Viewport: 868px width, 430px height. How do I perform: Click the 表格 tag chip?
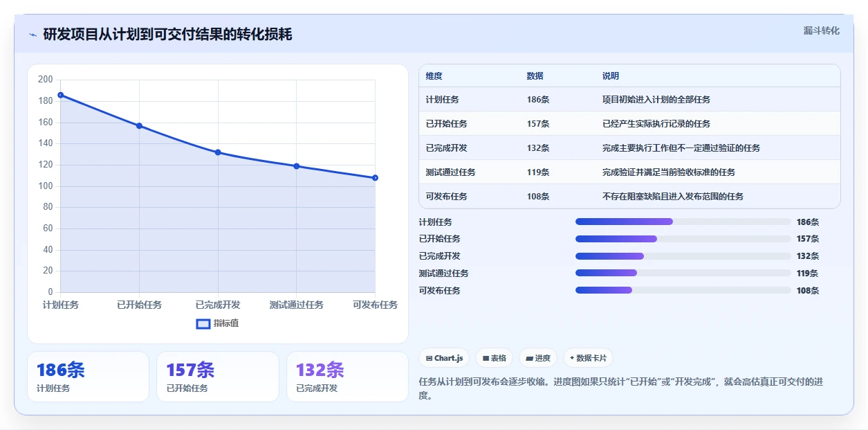pyautogui.click(x=495, y=358)
